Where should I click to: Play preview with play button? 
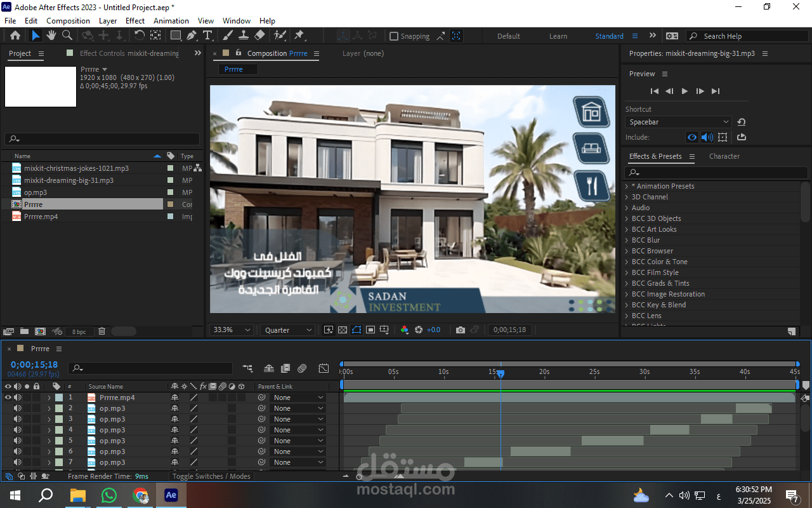coord(684,91)
